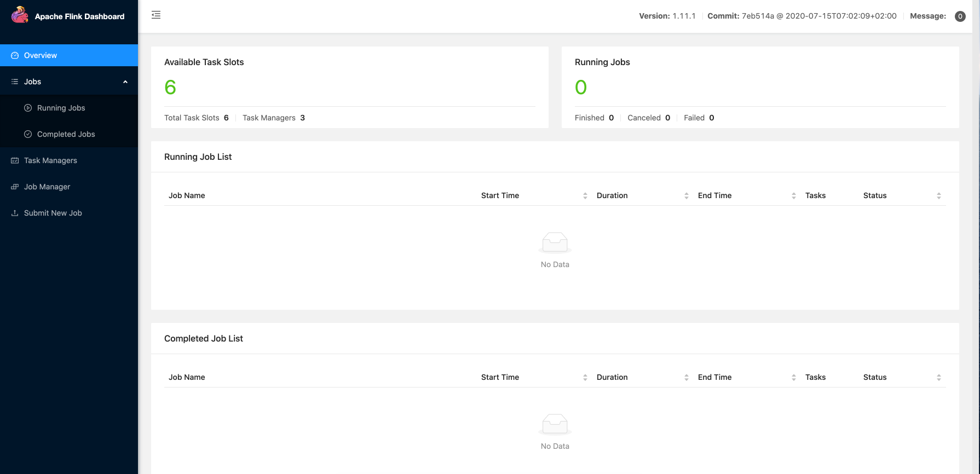
Task: Click the Message count badge
Action: (x=960, y=16)
